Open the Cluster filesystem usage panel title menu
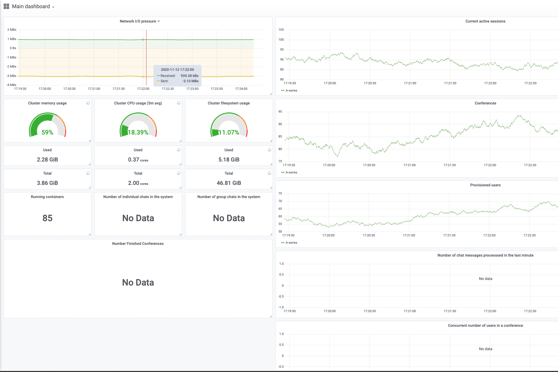Screen dimensions: 558x372 coord(229,103)
